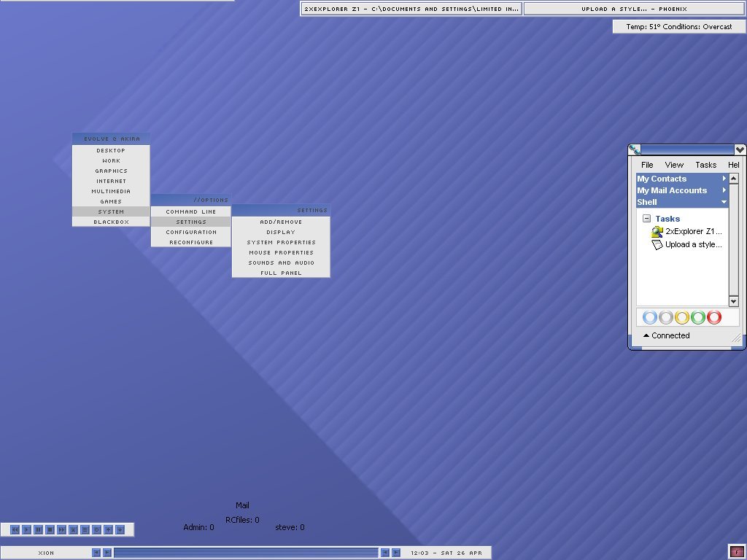Choose Command Line in Options submenu
The height and width of the screenshot is (560, 747).
point(191,212)
